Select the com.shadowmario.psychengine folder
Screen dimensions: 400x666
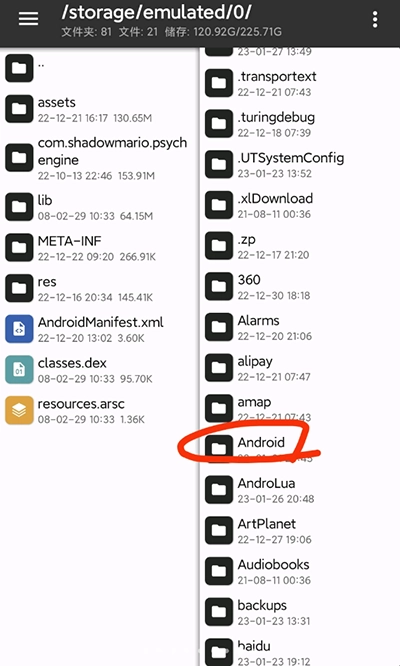point(99,158)
